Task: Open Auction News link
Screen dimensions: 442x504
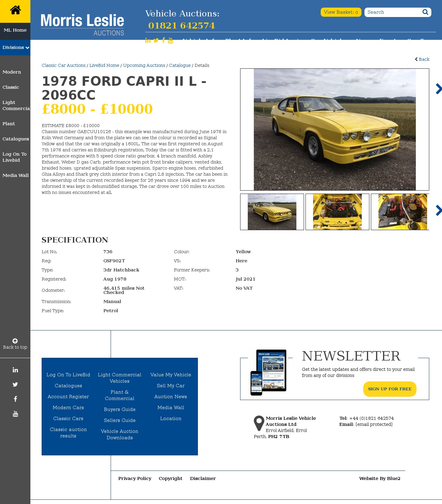Action: click(x=171, y=397)
